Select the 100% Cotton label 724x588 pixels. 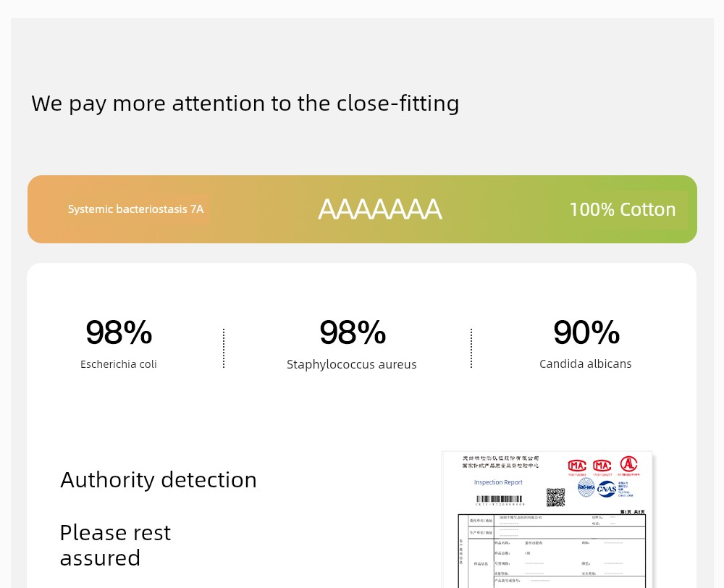[622, 209]
